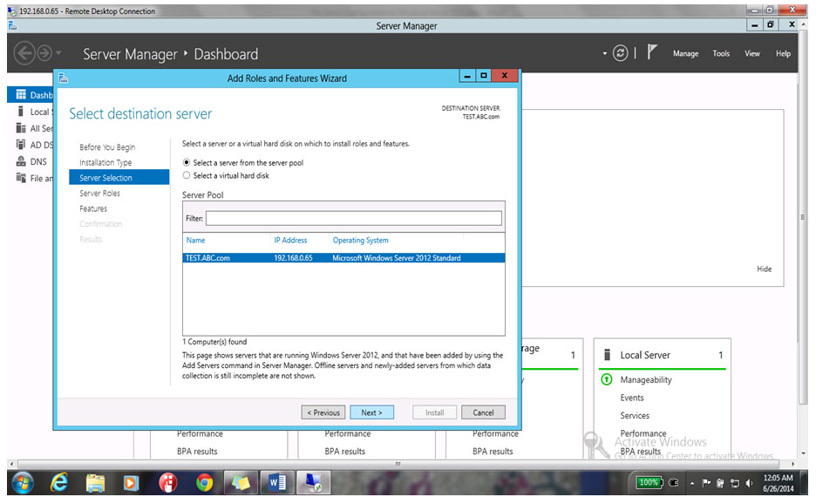This screenshot has height=504, width=816.
Task: Hide the welcome tile on dashboard
Action: (x=764, y=269)
